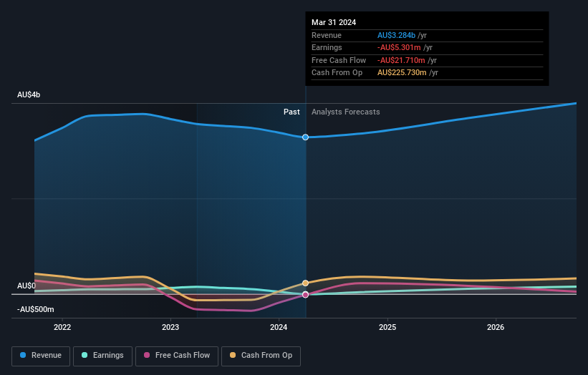Viewport: 588px width, 375px height.
Task: Select the 2024 x-axis label
Action: pyautogui.click(x=279, y=327)
